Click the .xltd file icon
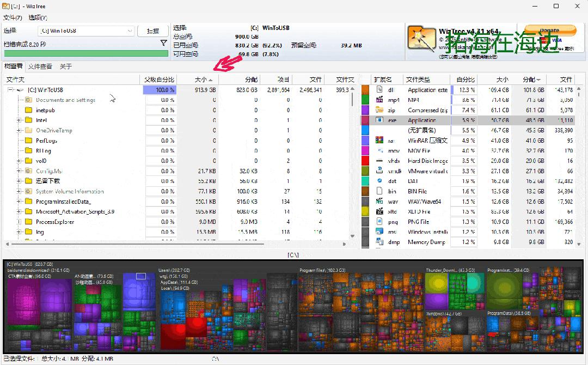Screen dimensions: 588x365 coord(379,211)
